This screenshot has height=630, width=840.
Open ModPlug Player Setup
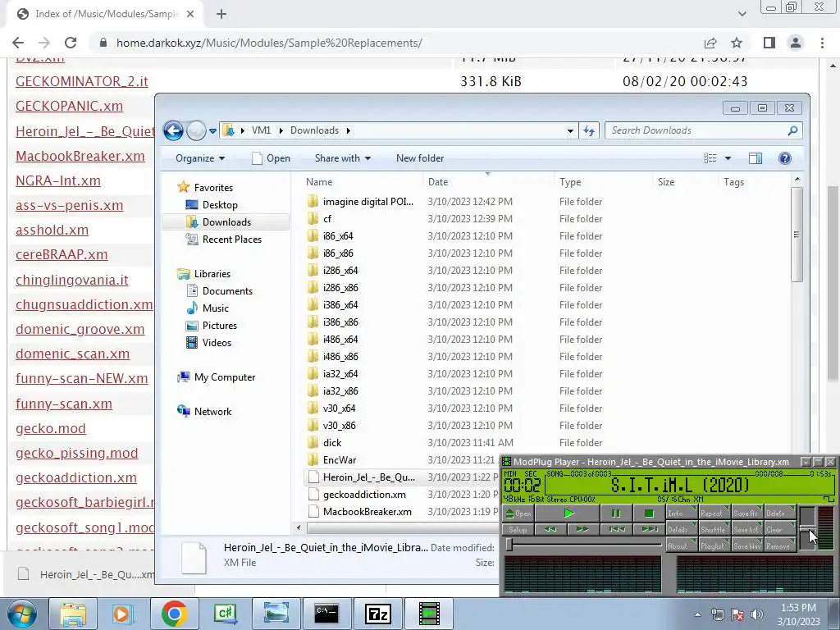point(518,529)
